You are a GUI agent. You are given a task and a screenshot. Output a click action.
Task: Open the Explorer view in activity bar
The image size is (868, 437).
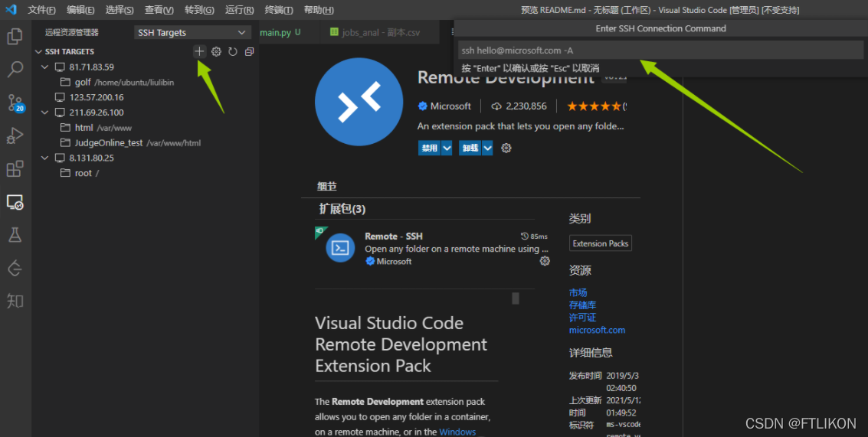pyautogui.click(x=15, y=37)
